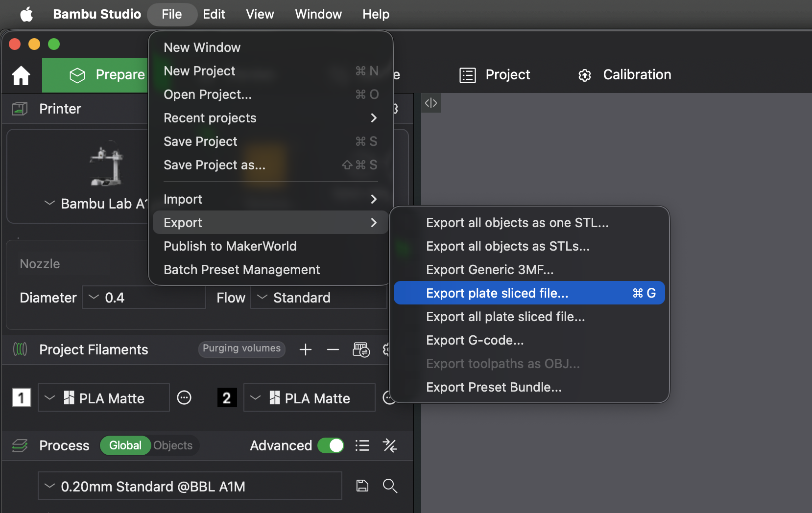Edit filament 1 PLA Matte preset
Image resolution: width=812 pixels, height=513 pixels.
coord(184,398)
